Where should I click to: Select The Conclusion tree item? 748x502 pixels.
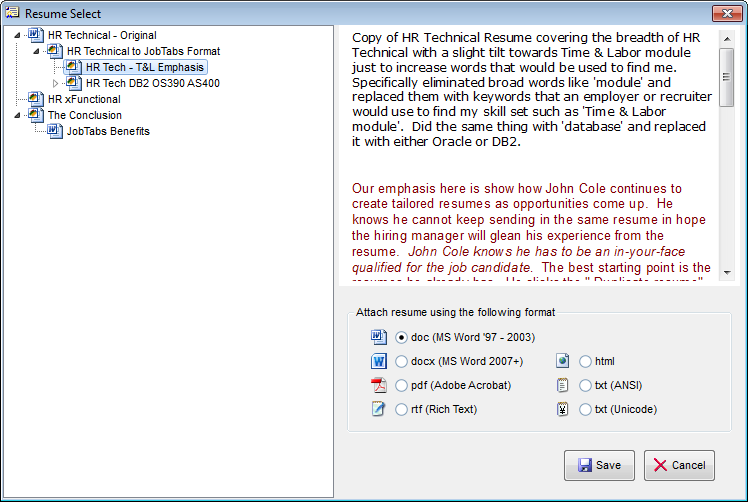pyautogui.click(x=85, y=115)
